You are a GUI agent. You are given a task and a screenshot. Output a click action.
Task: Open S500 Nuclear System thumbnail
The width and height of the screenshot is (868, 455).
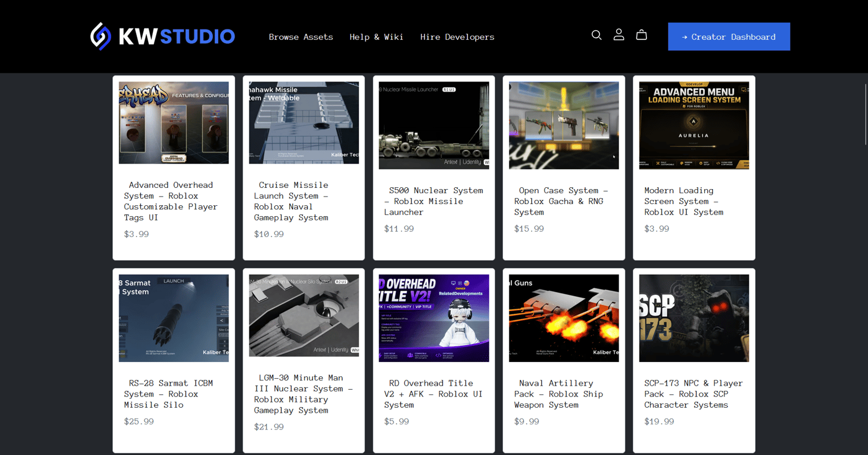pyautogui.click(x=434, y=125)
